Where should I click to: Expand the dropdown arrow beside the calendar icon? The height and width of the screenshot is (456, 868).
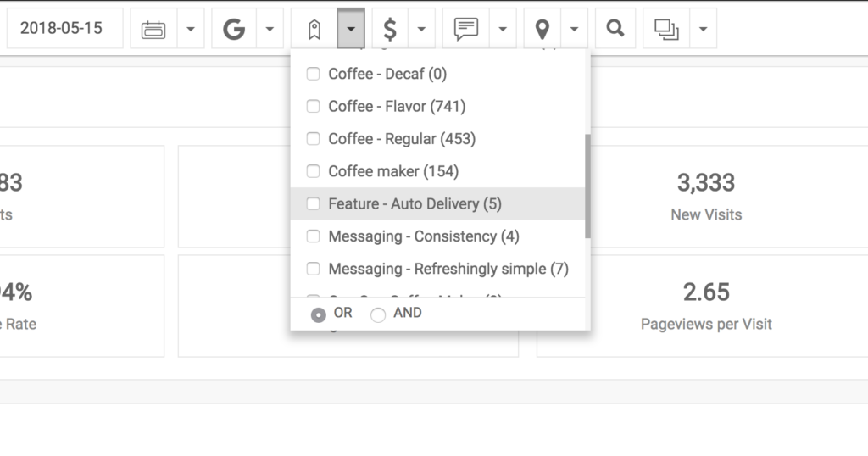[x=191, y=28]
